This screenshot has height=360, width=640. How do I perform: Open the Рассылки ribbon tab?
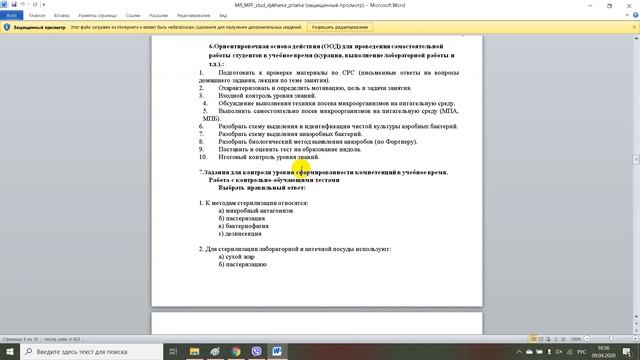158,16
